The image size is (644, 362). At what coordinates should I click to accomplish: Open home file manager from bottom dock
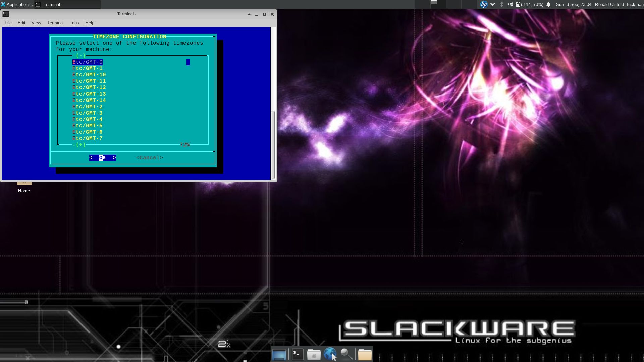(x=314, y=354)
